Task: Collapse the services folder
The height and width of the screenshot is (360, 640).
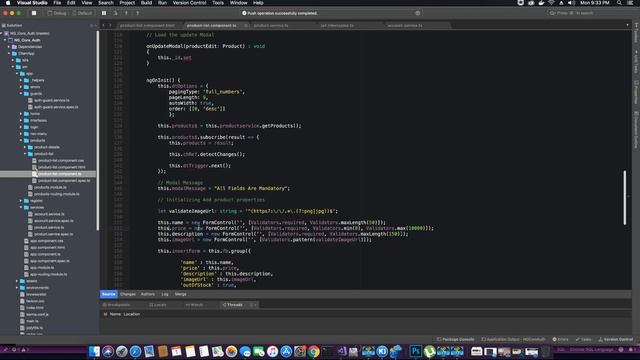Action: pyautogui.click(x=21, y=207)
